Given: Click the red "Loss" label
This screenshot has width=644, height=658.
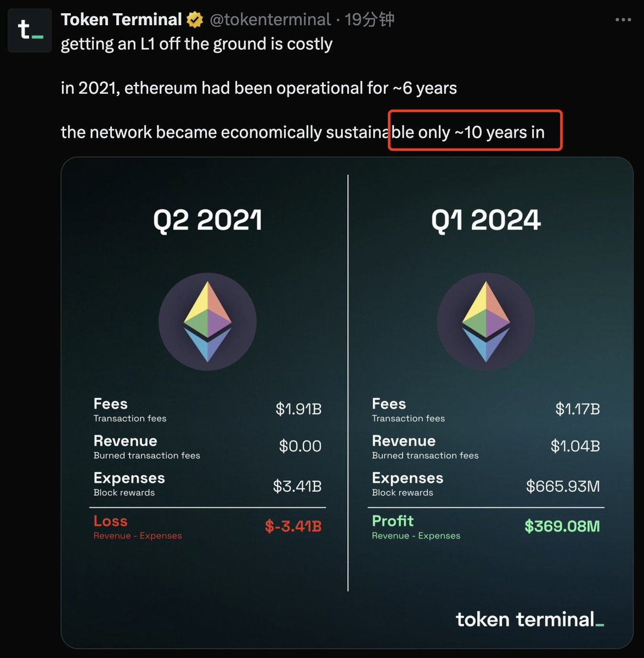Looking at the screenshot, I should [x=110, y=521].
